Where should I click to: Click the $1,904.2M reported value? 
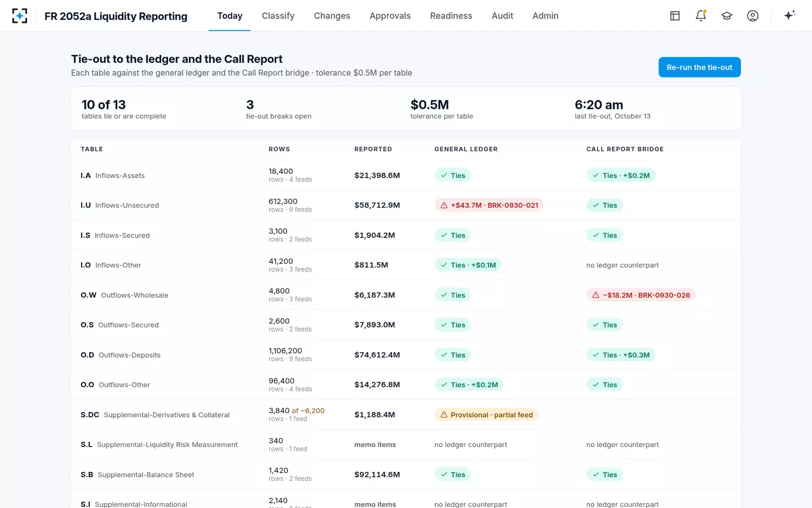(x=374, y=235)
